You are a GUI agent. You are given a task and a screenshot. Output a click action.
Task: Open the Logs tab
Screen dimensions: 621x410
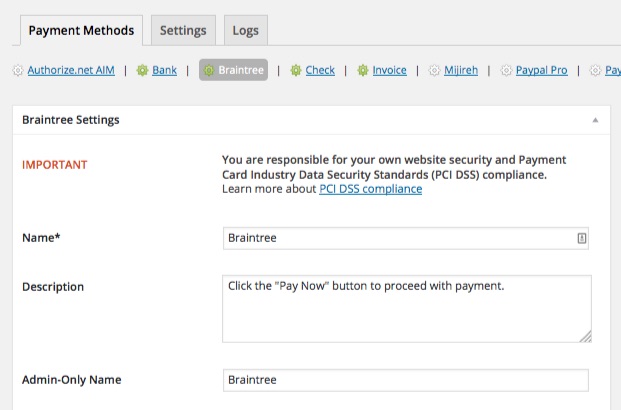[246, 31]
